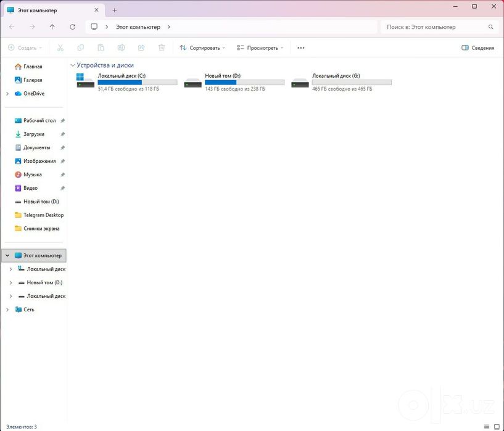
Task: Expand the Сеть tree node
Action: (7, 310)
